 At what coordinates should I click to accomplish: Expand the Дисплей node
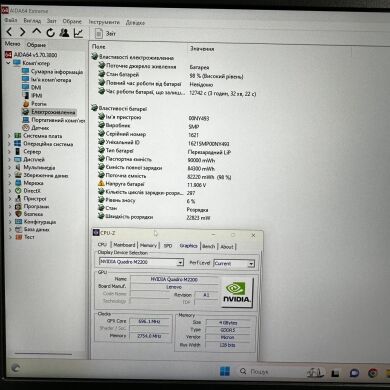point(9,159)
